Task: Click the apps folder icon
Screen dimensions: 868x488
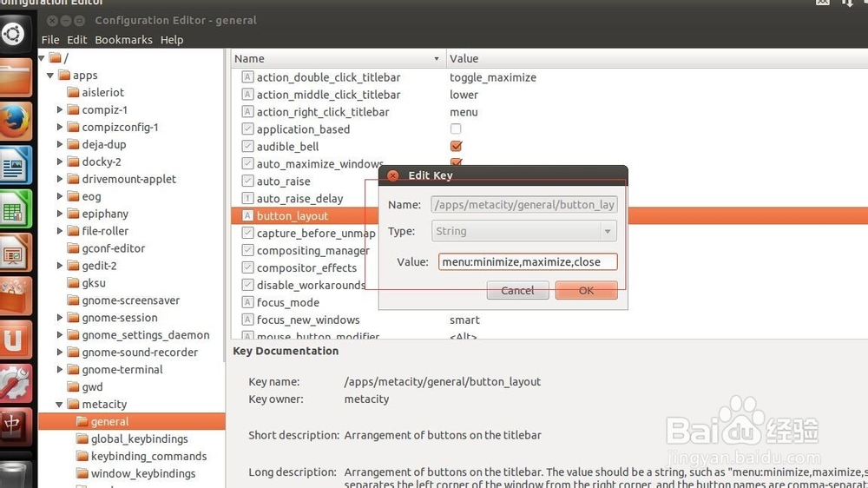Action: tap(64, 75)
